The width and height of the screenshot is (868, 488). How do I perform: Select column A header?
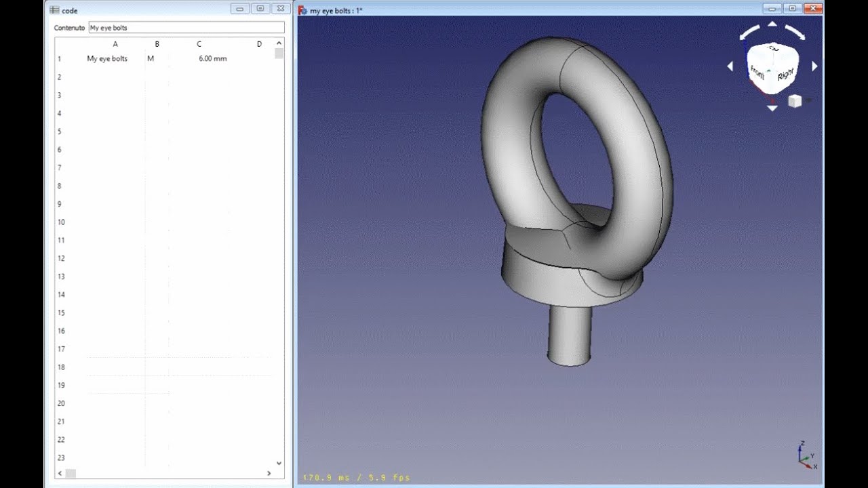[x=115, y=44]
